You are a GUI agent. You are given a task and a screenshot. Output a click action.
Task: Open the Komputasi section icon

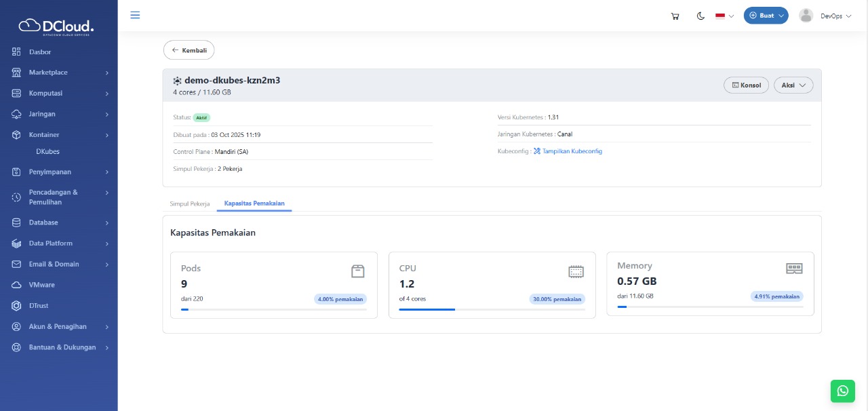16,93
